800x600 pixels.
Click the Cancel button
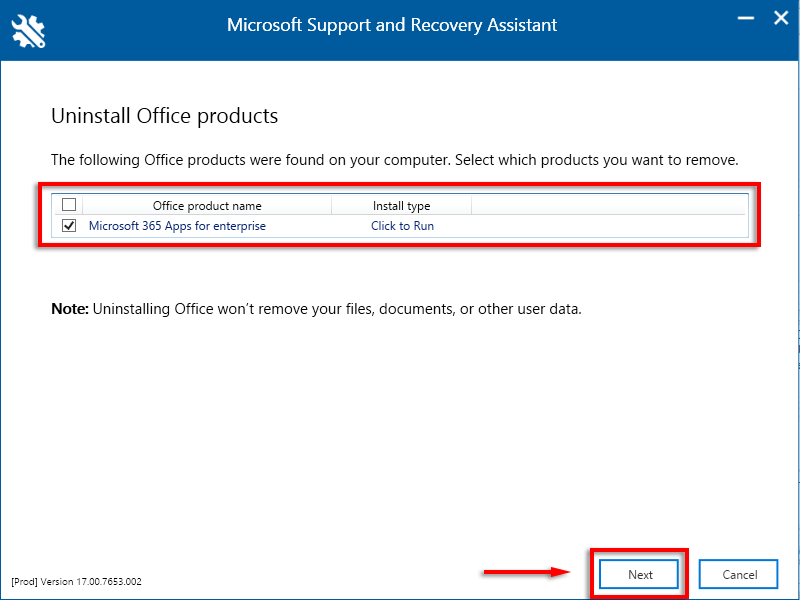coord(739,574)
